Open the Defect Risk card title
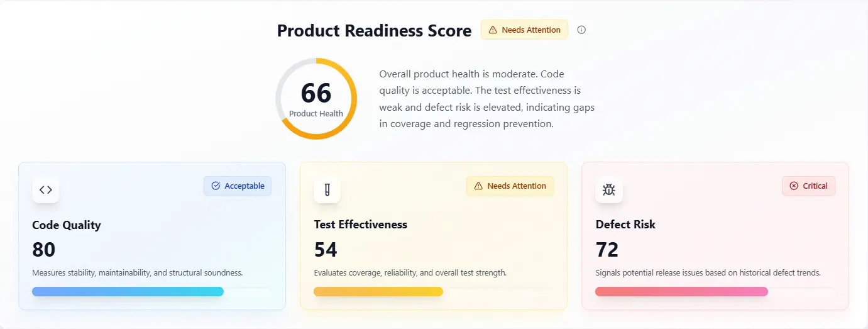 625,225
